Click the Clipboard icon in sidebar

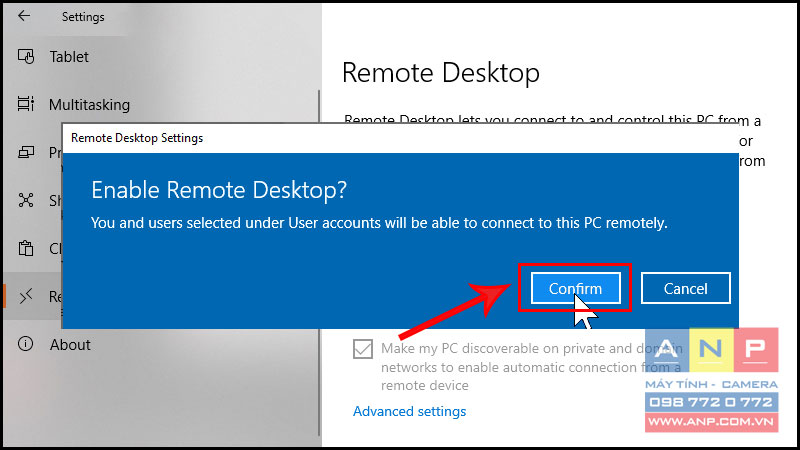click(26, 248)
